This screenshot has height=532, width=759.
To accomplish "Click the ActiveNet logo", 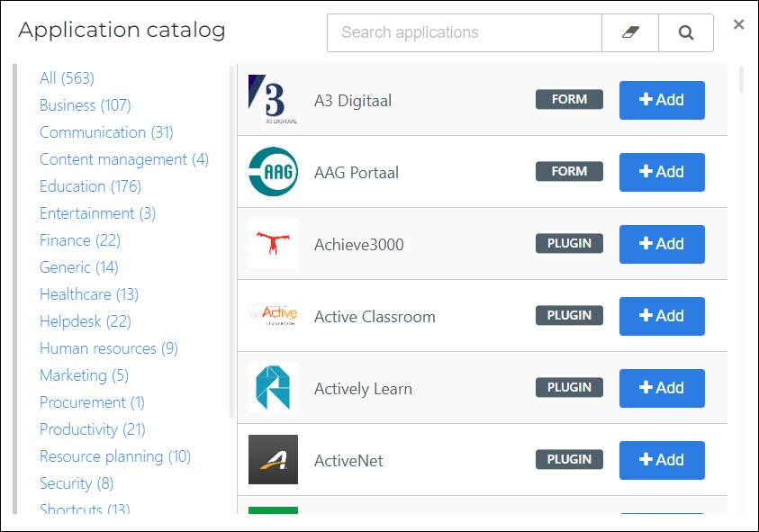I will tap(273, 459).
